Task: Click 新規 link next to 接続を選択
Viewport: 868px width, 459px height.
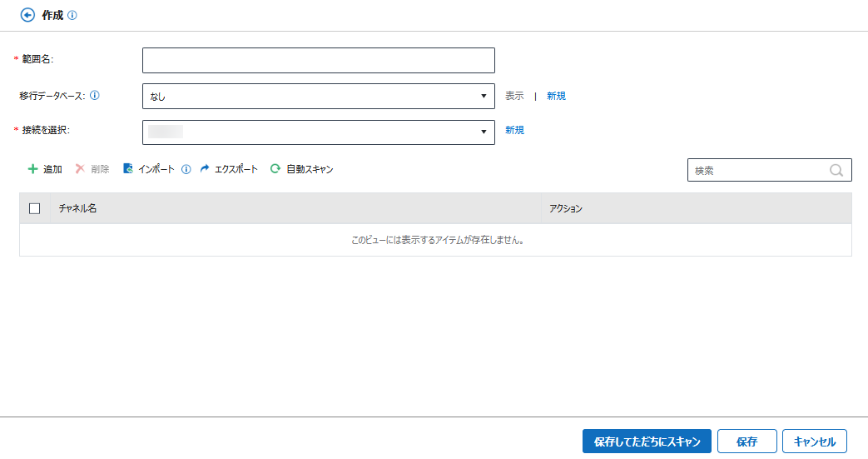Action: tap(514, 130)
